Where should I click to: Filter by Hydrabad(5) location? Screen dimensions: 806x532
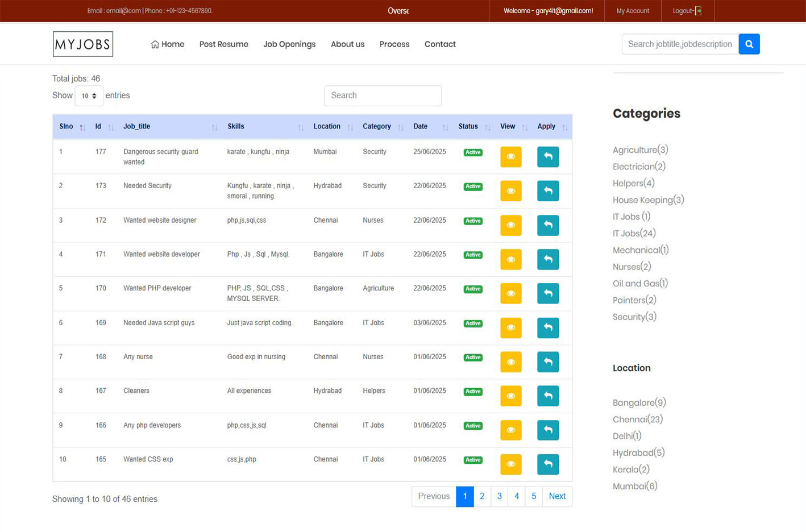coord(638,453)
